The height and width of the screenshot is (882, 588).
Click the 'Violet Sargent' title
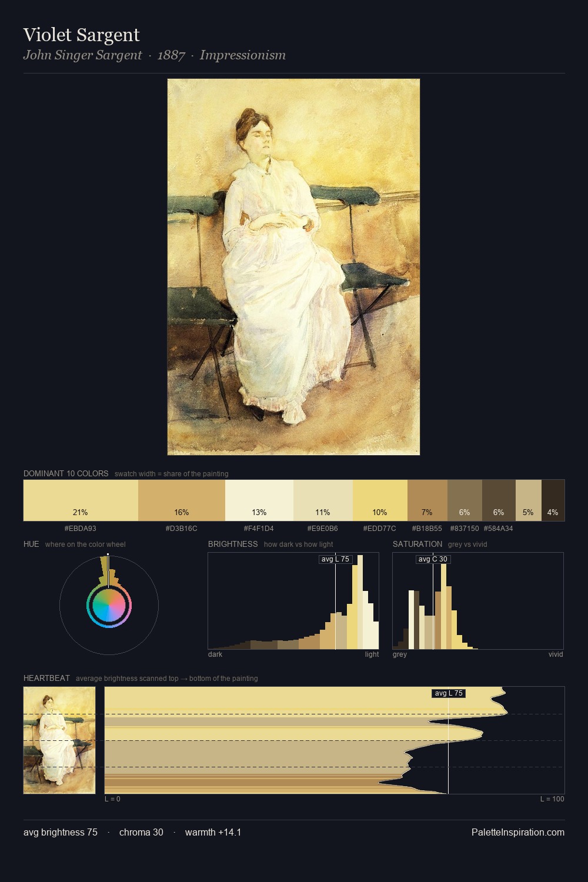point(81,35)
